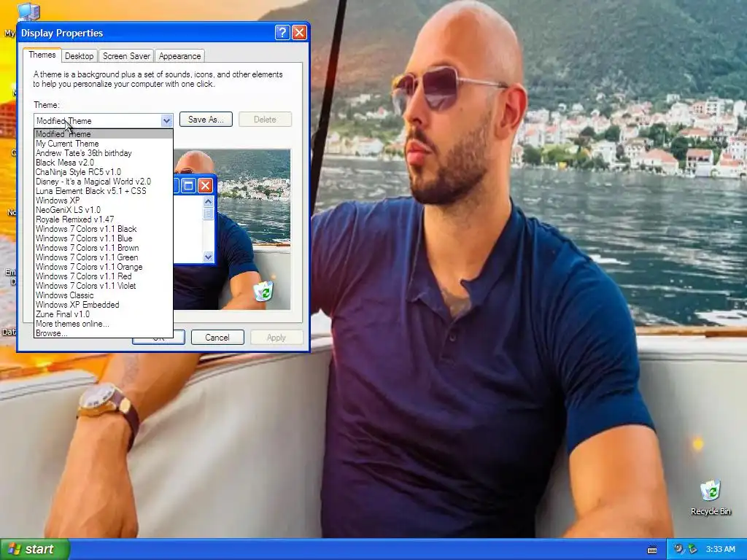Select Windows 7 Colors v1.1 Red
This screenshot has width=747, height=560.
(x=104, y=276)
